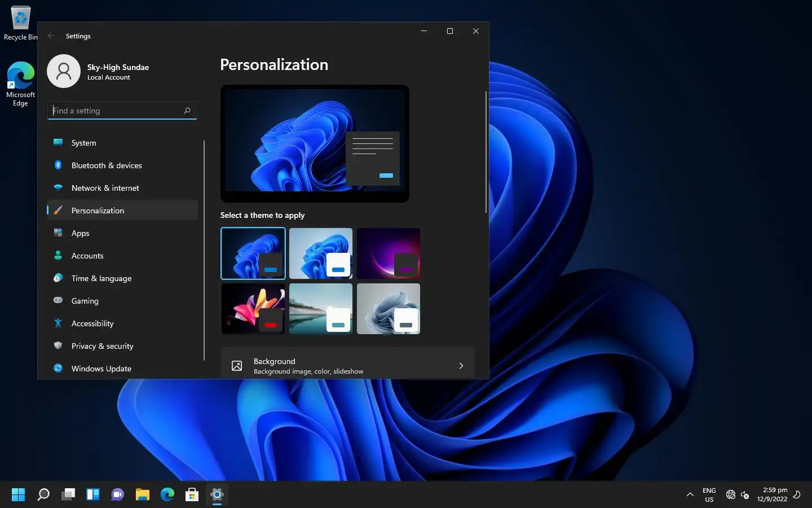Click the Find a setting search box
This screenshot has height=508, width=812.
click(x=122, y=111)
